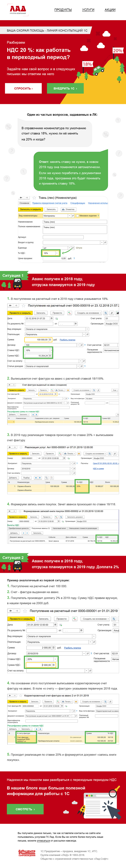Open Вид номенклатуры Материалы dropdown
The height and width of the screenshot is (868, 126).
pos(70,216)
